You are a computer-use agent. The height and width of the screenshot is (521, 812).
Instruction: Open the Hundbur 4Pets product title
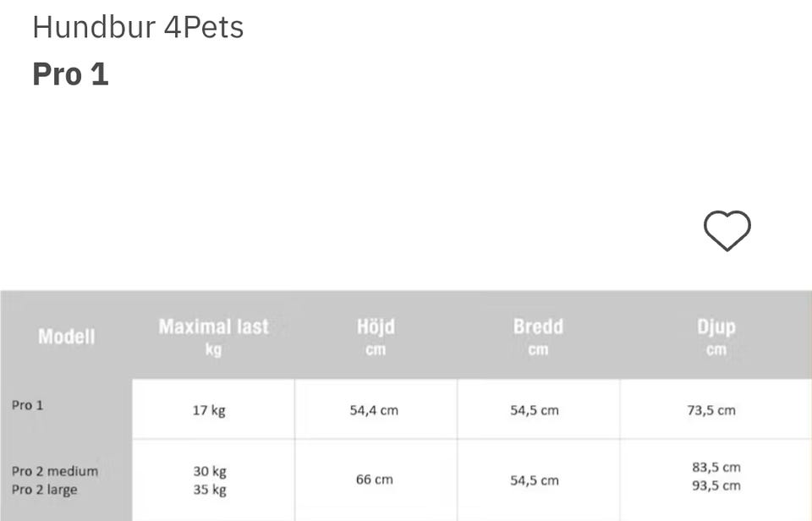coord(138,27)
